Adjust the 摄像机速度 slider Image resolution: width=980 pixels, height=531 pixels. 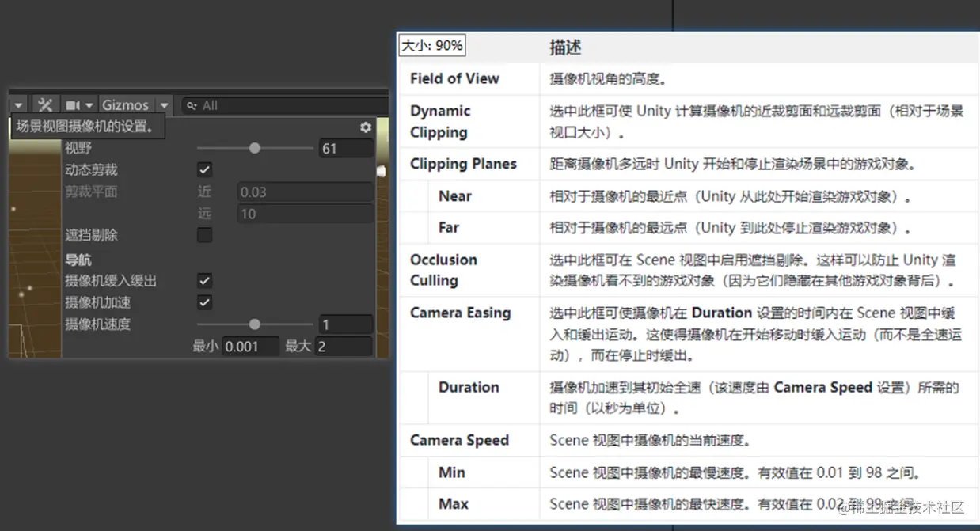click(254, 324)
